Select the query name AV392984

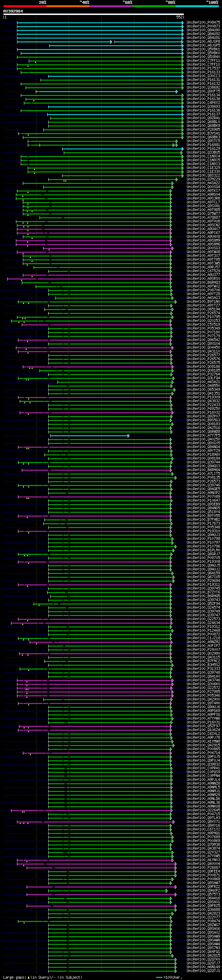(13, 11)
